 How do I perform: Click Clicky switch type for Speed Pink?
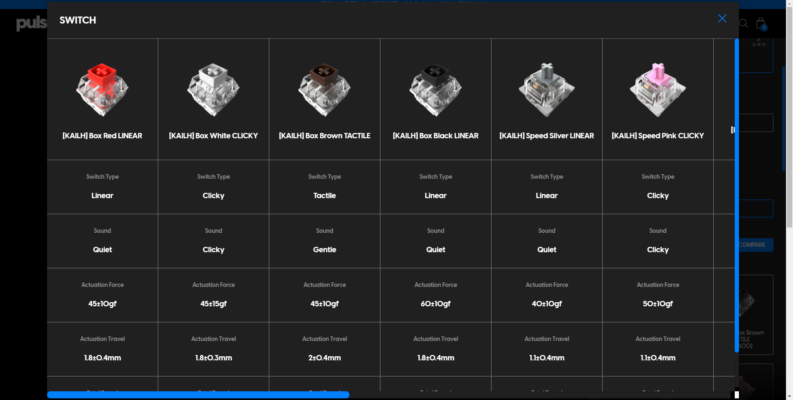(657, 196)
